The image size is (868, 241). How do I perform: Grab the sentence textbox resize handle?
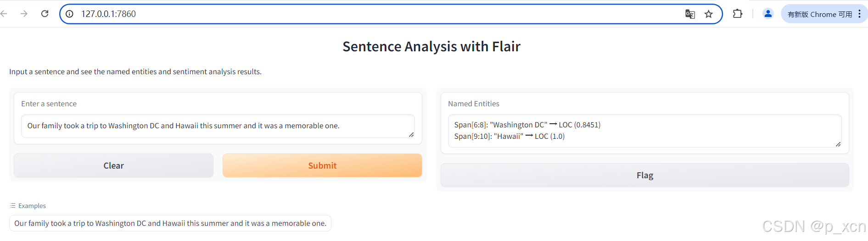(x=411, y=135)
